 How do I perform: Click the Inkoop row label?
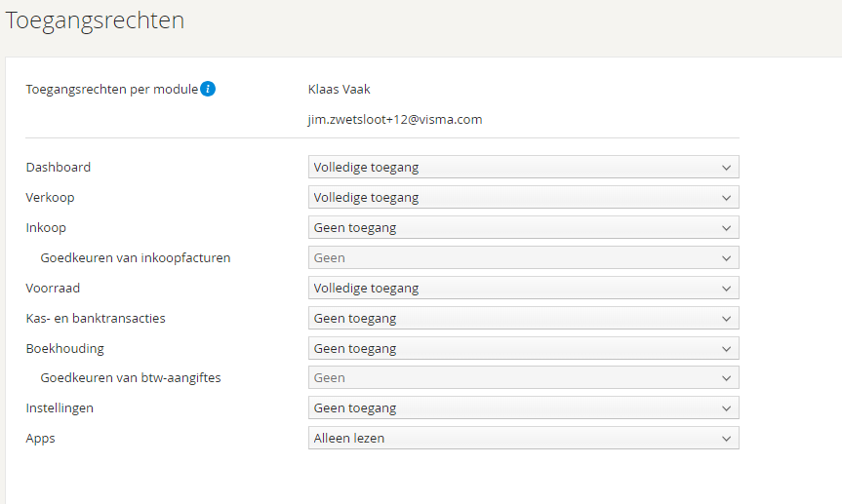click(x=46, y=227)
